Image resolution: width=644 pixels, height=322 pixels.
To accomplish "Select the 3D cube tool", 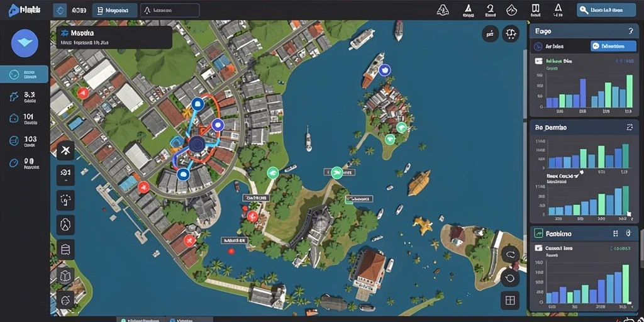I will point(65,275).
